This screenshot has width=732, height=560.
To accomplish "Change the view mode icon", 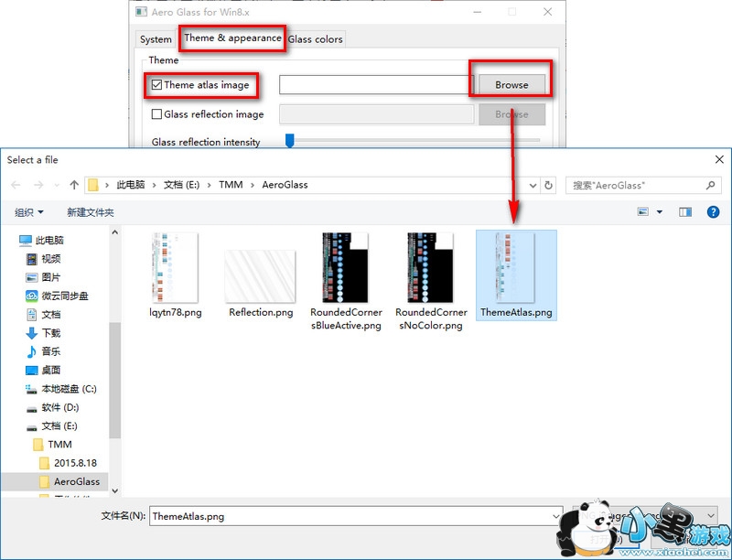I will pos(643,212).
